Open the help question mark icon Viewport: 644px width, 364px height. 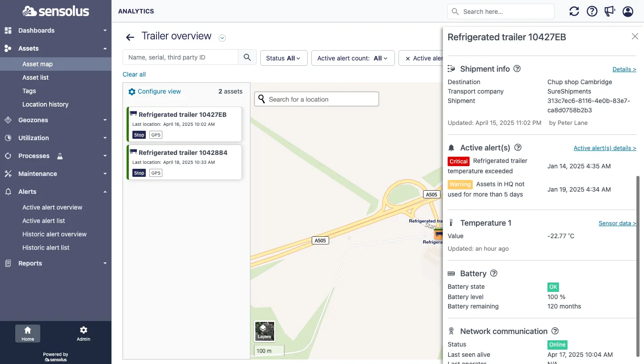point(592,12)
